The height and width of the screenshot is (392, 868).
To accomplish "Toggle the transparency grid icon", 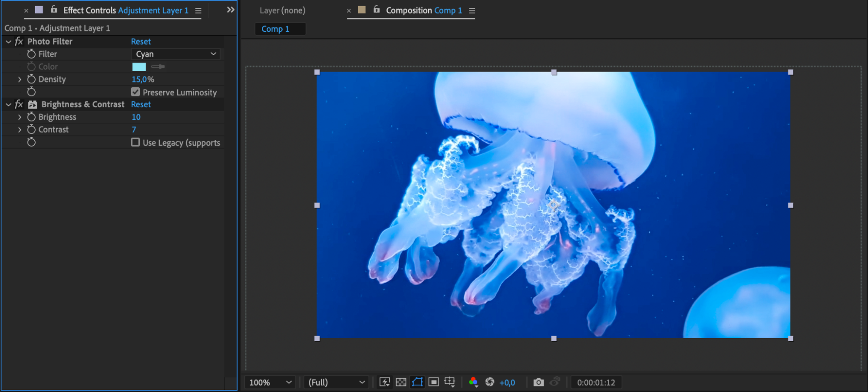I will [401, 382].
